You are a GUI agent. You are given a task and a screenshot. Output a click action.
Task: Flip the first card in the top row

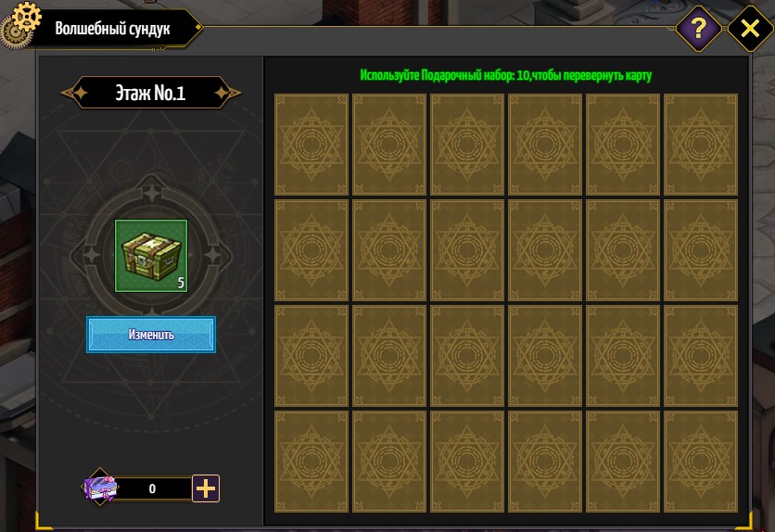point(311,145)
